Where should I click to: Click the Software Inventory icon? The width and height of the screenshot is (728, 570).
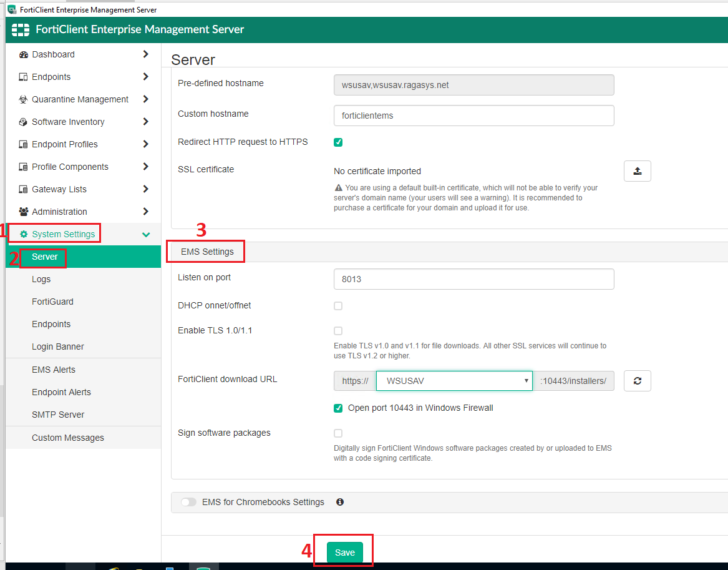22,122
